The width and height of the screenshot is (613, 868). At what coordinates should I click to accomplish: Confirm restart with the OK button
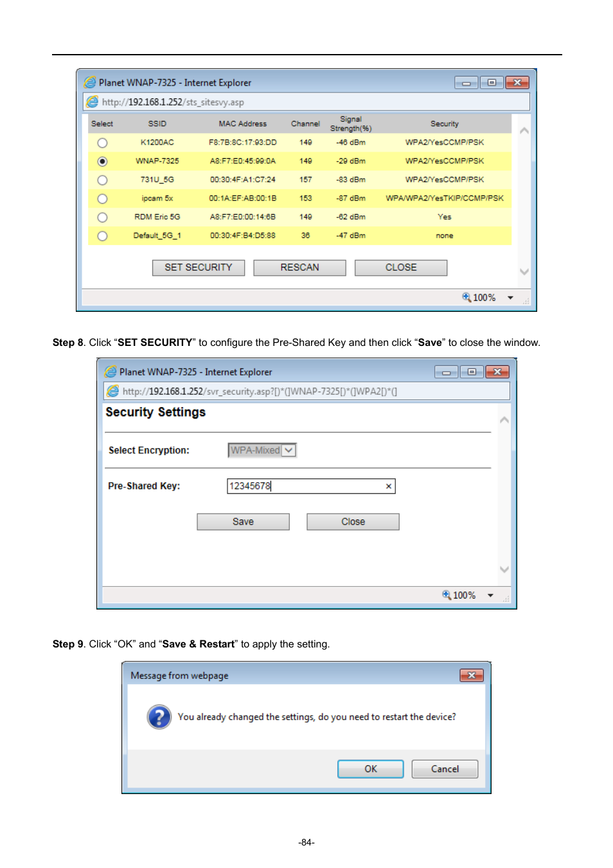point(371,769)
